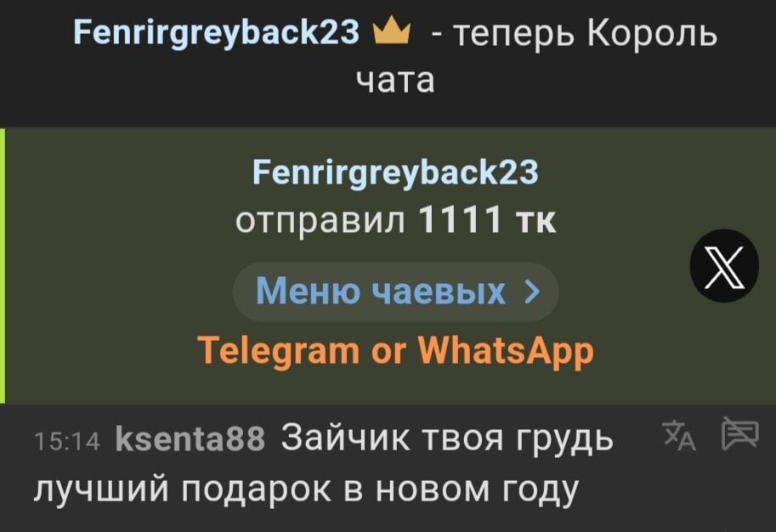Click the Telegram or WhatsApp orange text
Viewport: 776px width, 532px height.
395,352
